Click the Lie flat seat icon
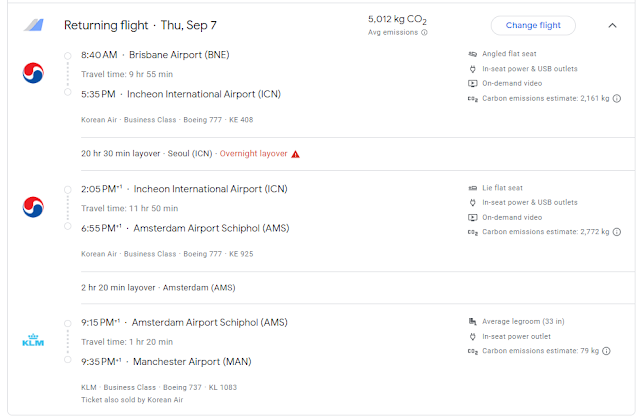Image resolution: width=640 pixels, height=420 pixels. [x=472, y=188]
